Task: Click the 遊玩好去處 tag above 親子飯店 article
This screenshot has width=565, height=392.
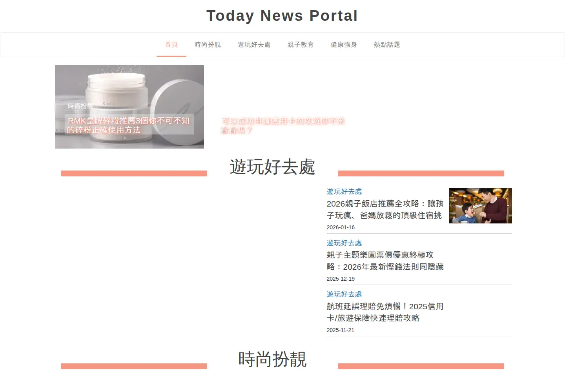Action: coord(344,191)
